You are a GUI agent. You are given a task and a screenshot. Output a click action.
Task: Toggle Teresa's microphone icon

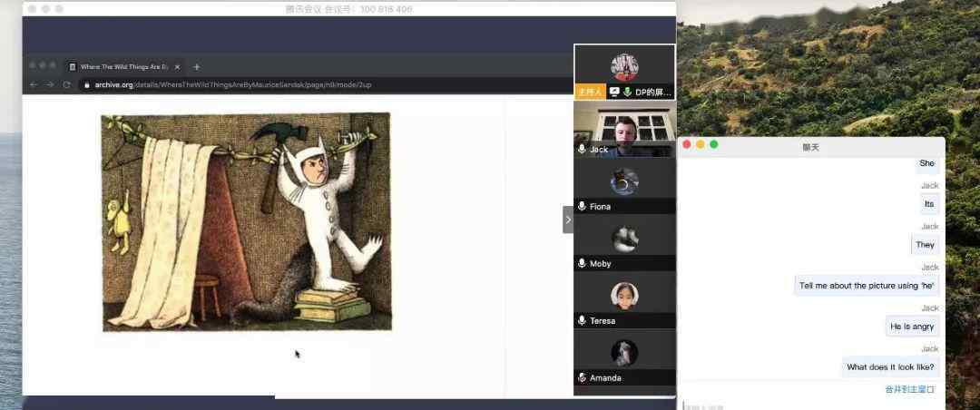[x=582, y=320]
